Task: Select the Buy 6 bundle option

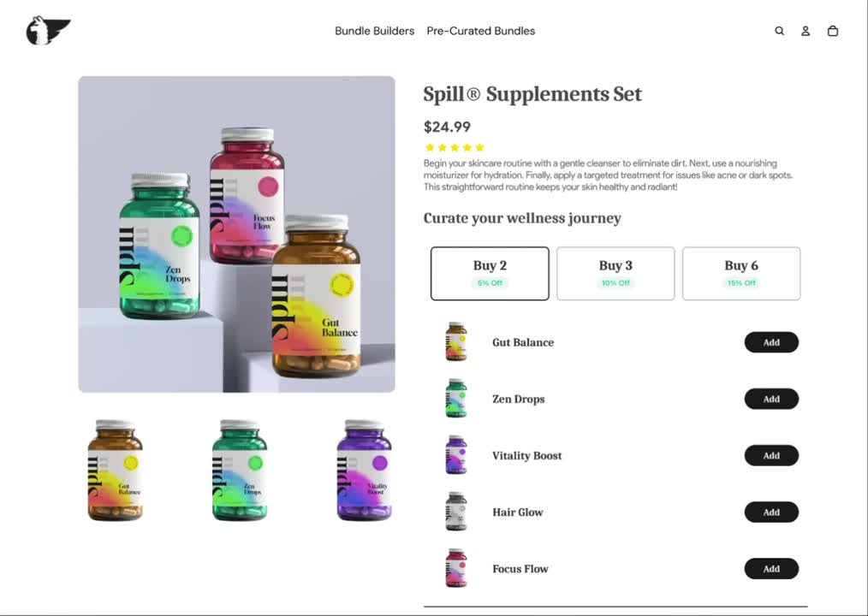Action: [741, 274]
